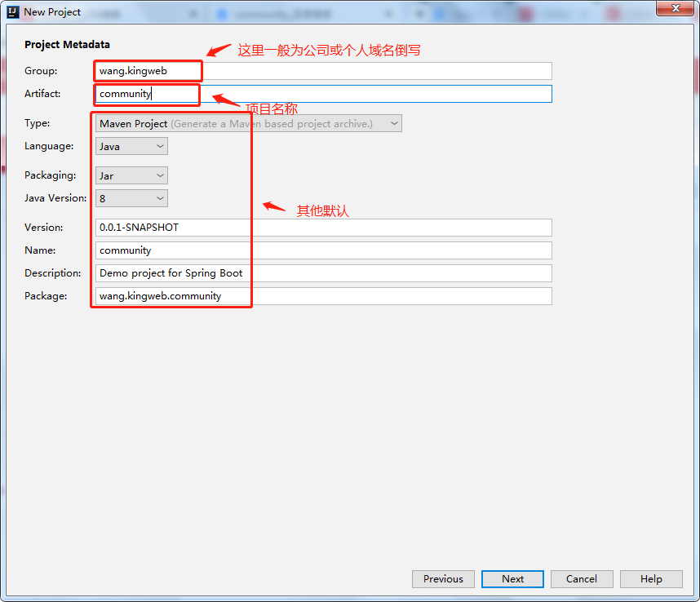Click the Package field wang.kingweb.community
The width and height of the screenshot is (700, 602).
coord(324,296)
